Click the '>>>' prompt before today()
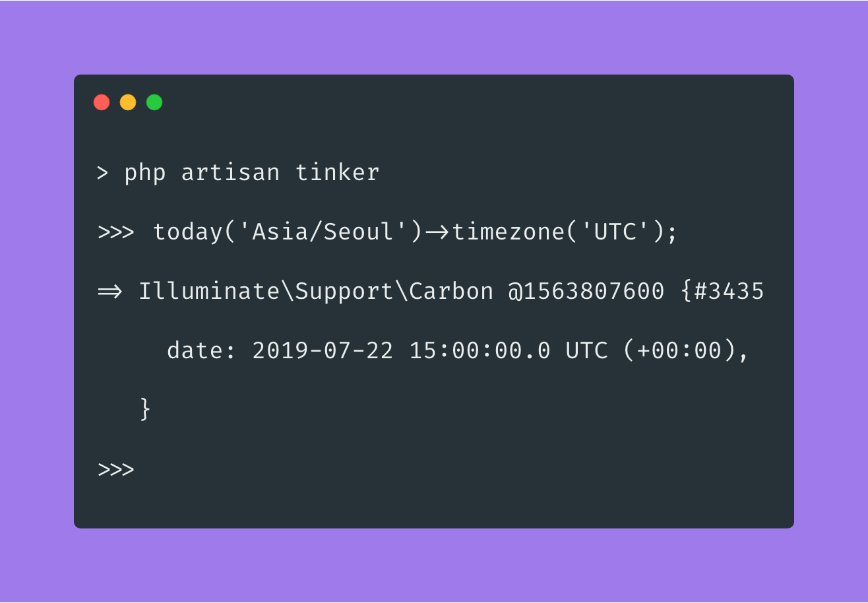This screenshot has height=603, width=868. [116, 232]
